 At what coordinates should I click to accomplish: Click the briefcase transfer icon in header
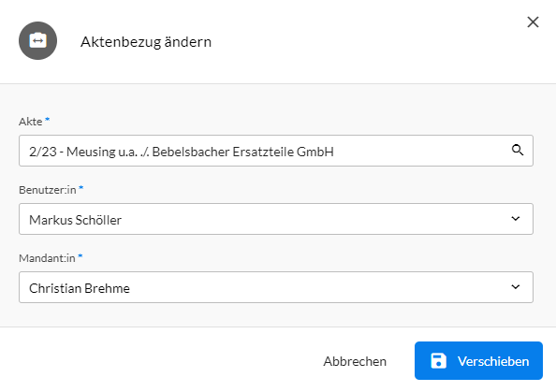[38, 41]
